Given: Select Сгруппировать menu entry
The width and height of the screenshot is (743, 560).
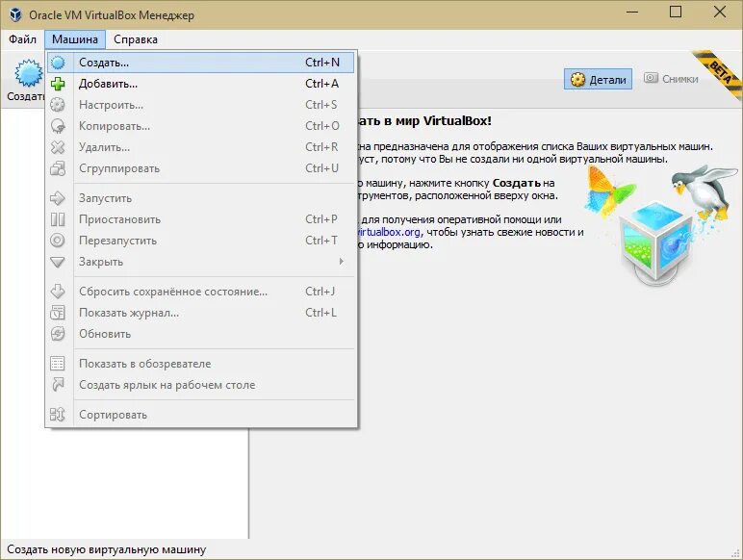Looking at the screenshot, I should (201, 168).
